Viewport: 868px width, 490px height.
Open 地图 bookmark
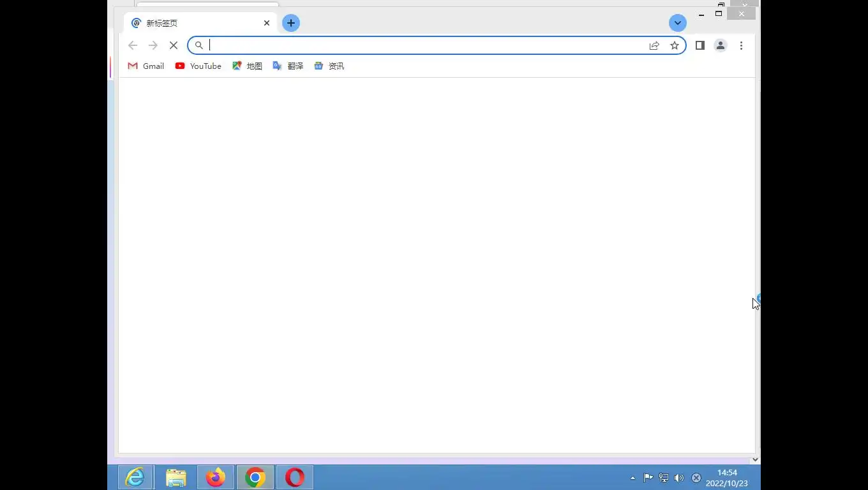tap(247, 66)
